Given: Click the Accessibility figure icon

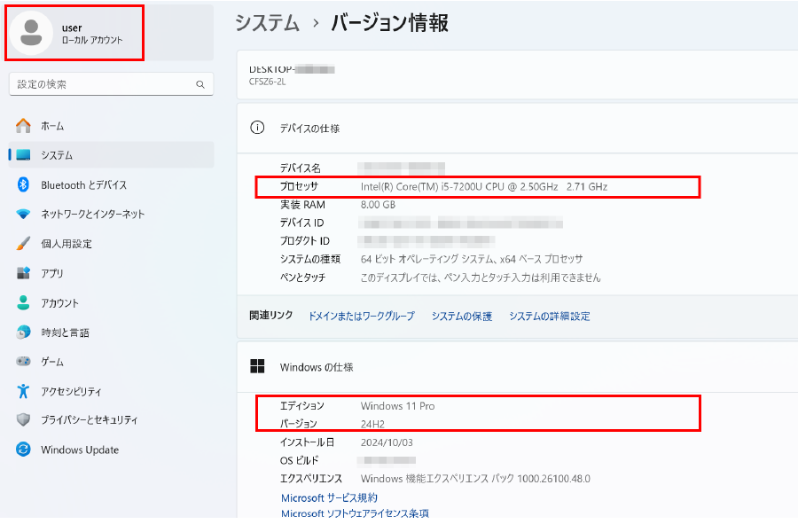Looking at the screenshot, I should 23,391.
